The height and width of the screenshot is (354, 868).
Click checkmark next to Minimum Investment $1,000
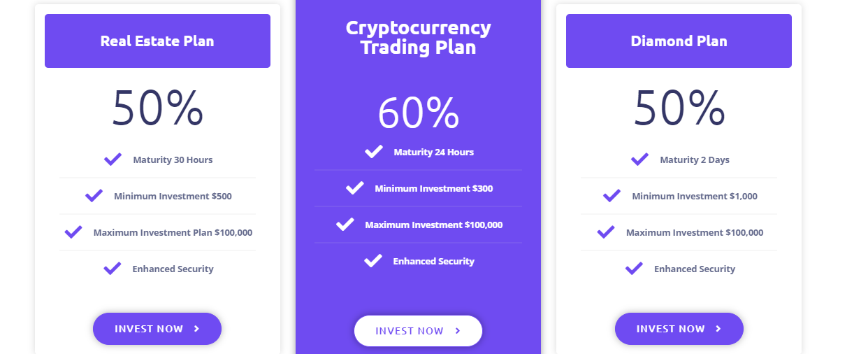pos(612,196)
